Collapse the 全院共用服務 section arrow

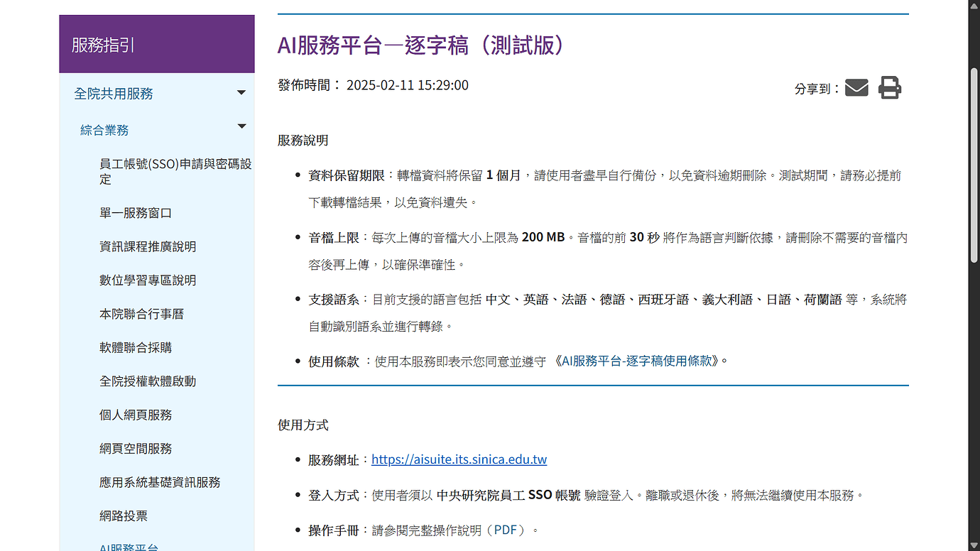pyautogui.click(x=241, y=92)
